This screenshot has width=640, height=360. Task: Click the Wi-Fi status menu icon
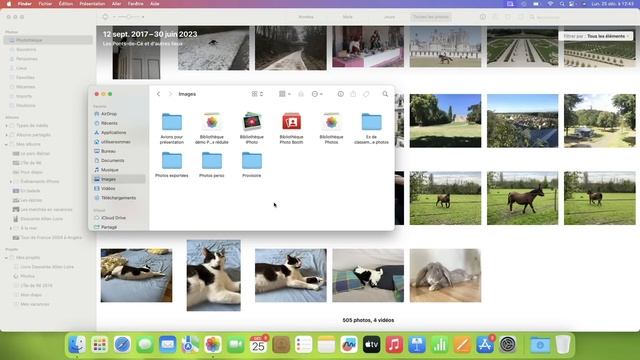click(x=550, y=4)
